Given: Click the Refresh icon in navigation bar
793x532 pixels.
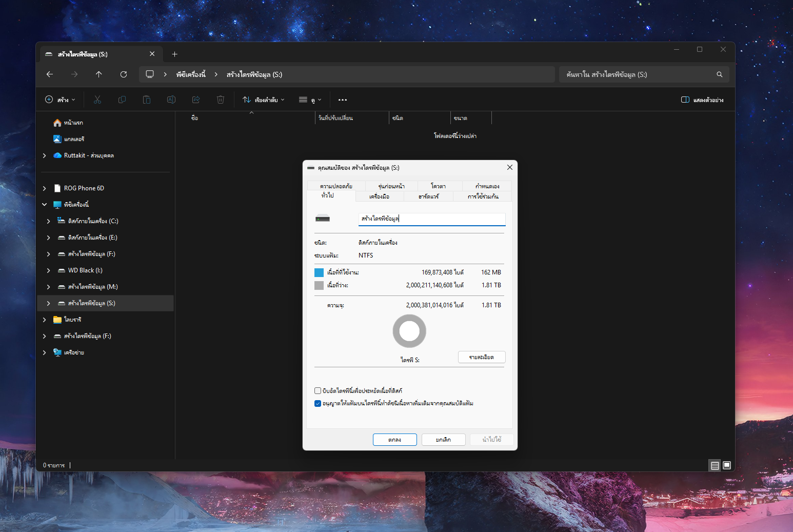Looking at the screenshot, I should point(124,74).
